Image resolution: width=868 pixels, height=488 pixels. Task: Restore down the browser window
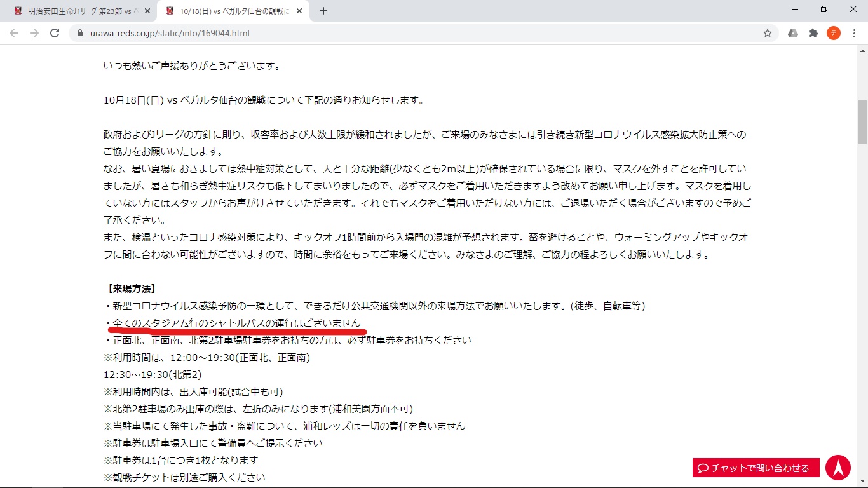pos(824,10)
